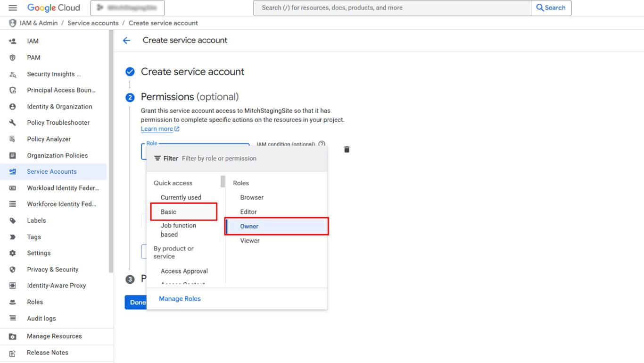This screenshot has width=644, height=363.
Task: Select the Editor role from the list
Action: point(248,212)
